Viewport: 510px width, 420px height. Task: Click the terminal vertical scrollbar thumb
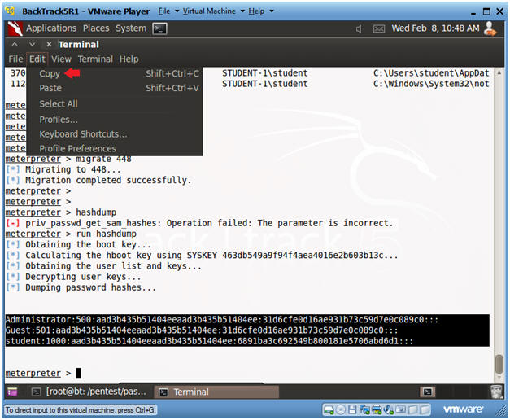click(x=499, y=365)
